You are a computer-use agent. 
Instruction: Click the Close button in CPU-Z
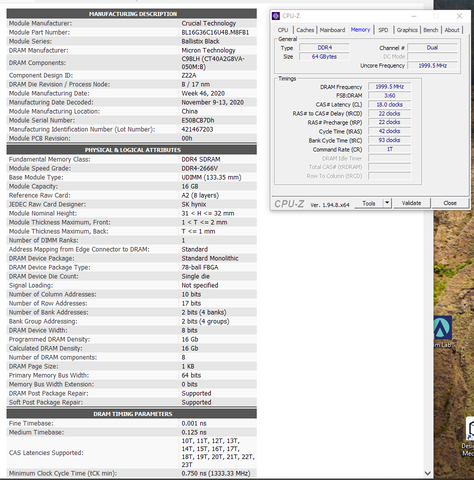(x=450, y=203)
